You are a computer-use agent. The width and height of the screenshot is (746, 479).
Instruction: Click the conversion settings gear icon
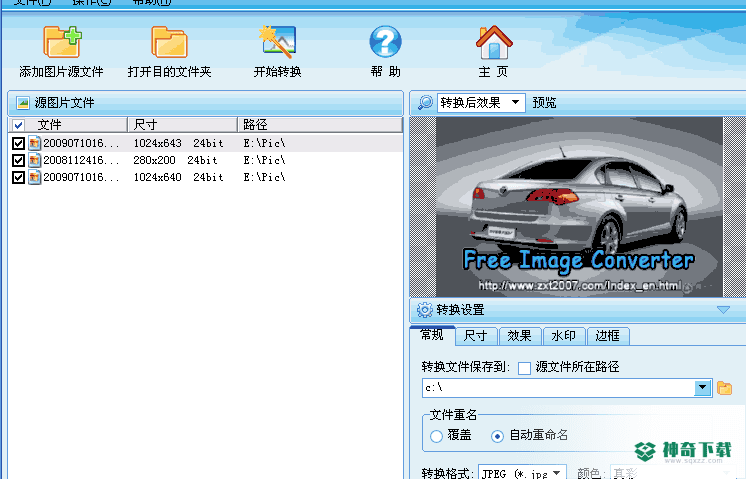click(424, 310)
